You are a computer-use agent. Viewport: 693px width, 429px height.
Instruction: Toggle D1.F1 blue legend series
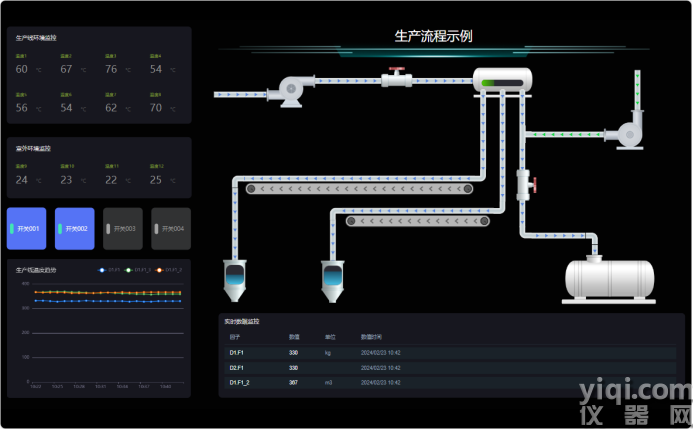[109, 270]
